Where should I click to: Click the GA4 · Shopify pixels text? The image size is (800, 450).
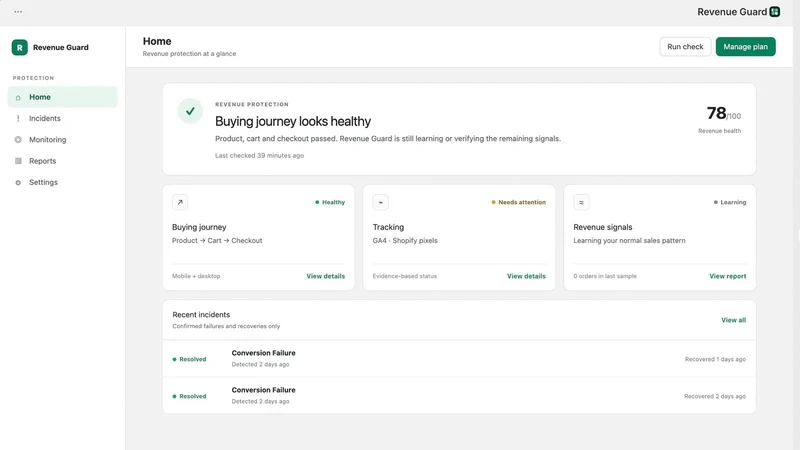click(405, 240)
